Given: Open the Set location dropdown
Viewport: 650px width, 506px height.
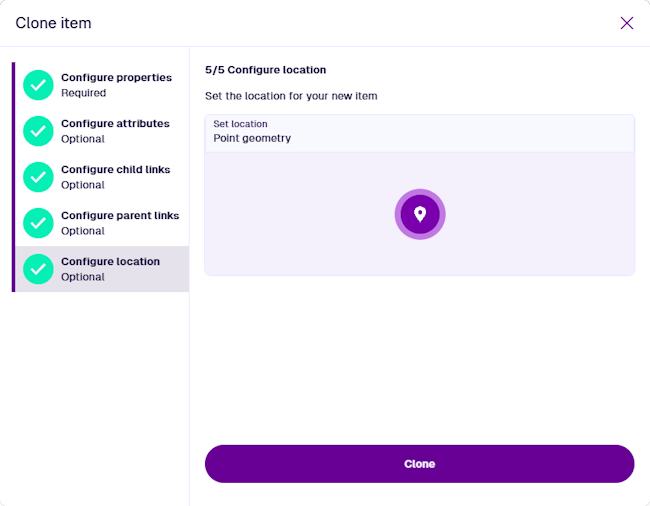Looking at the screenshot, I should point(419,132).
